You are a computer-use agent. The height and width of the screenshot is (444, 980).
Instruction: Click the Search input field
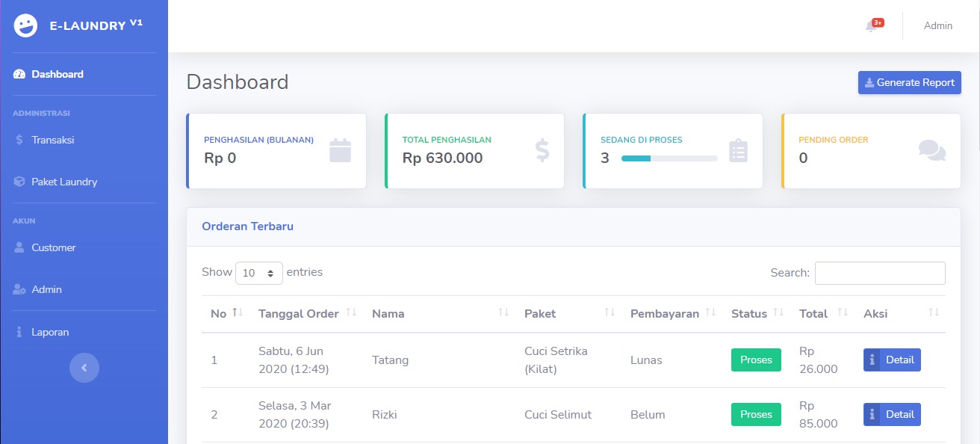(x=880, y=274)
